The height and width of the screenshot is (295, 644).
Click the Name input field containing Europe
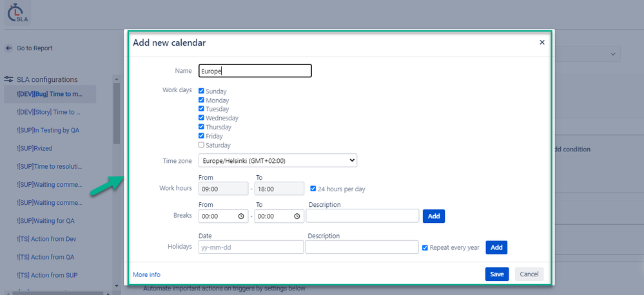pyautogui.click(x=255, y=71)
